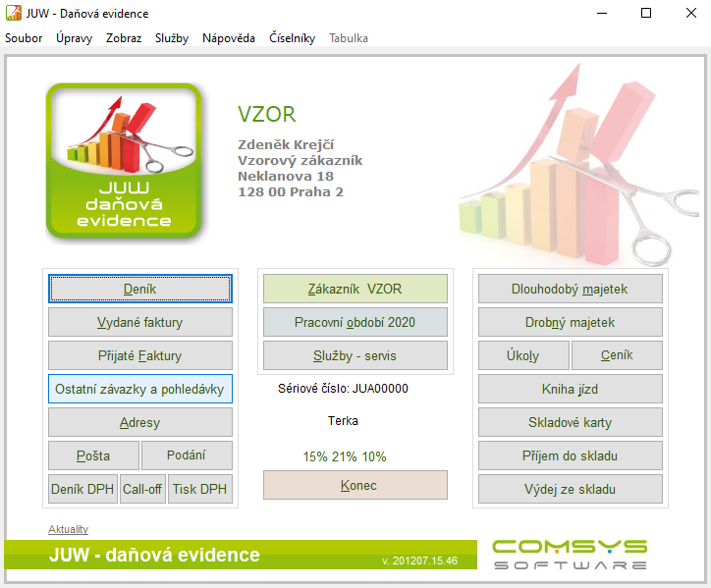The width and height of the screenshot is (711, 588).
Task: Click the address Neklanova 18
Action: [x=286, y=176]
